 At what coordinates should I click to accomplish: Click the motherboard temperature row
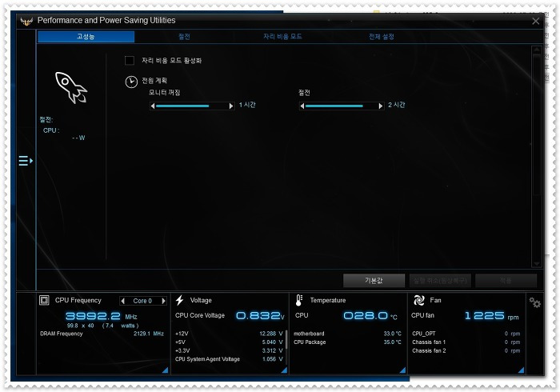(347, 334)
